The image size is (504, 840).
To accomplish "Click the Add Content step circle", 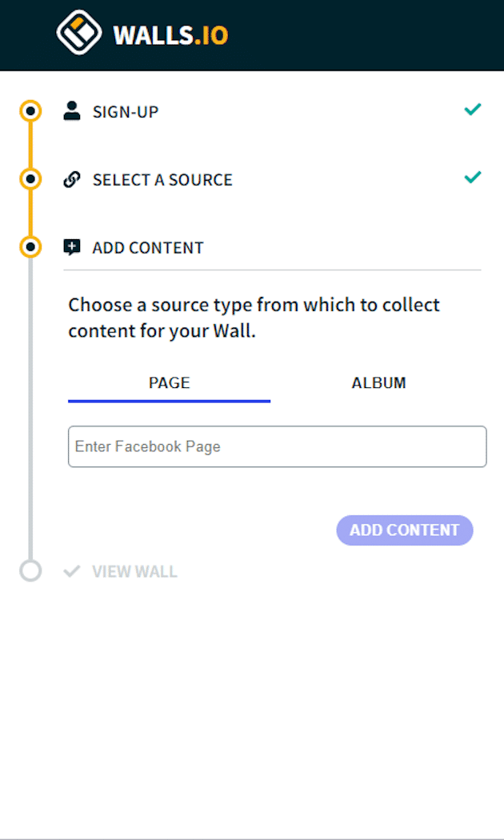I will pos(30,247).
